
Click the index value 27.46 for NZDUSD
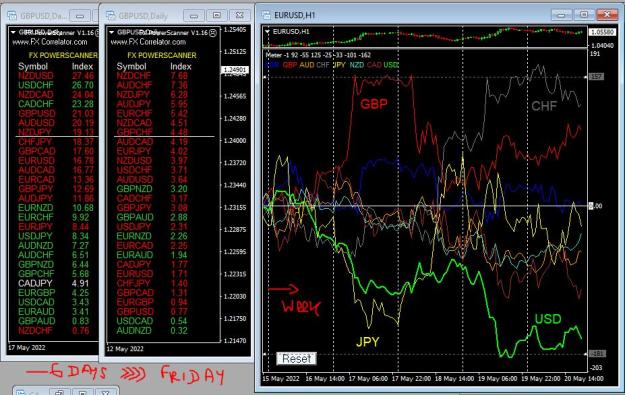click(x=83, y=76)
